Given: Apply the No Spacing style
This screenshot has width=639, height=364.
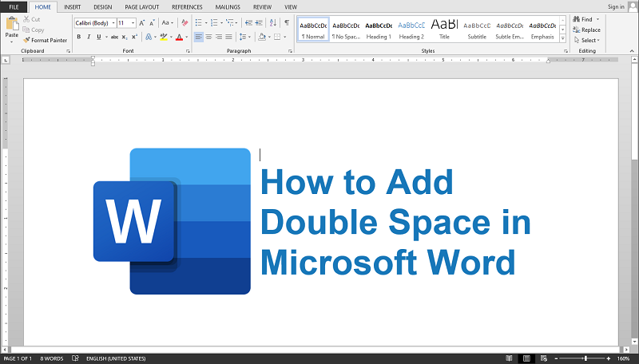Looking at the screenshot, I should click(346, 30).
